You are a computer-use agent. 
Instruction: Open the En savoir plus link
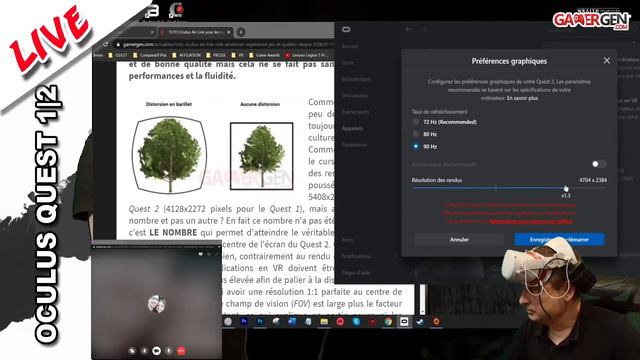coord(522,98)
